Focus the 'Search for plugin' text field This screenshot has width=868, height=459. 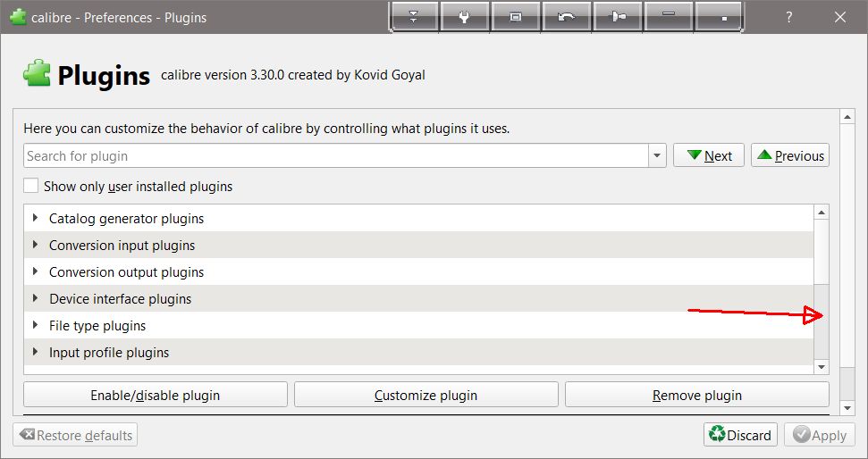[335, 155]
